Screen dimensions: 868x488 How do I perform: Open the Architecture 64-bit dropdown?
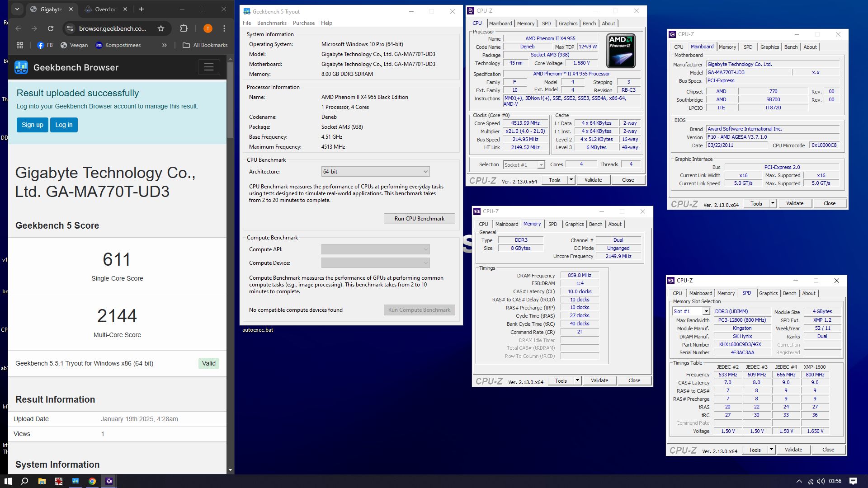point(375,172)
